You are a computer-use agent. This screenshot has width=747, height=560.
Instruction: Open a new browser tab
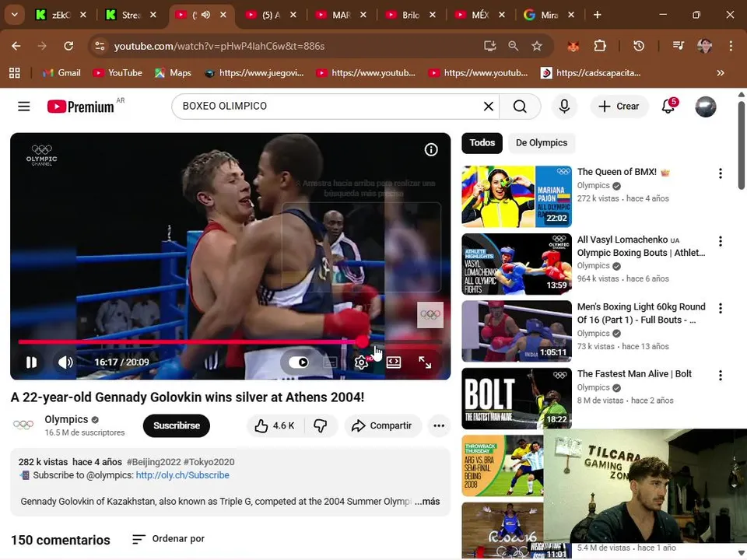pyautogui.click(x=597, y=15)
